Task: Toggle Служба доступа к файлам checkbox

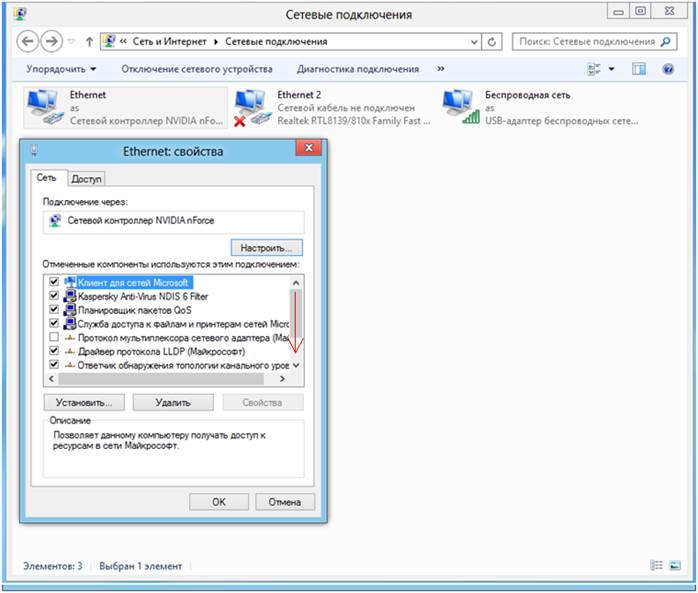Action: (x=54, y=323)
